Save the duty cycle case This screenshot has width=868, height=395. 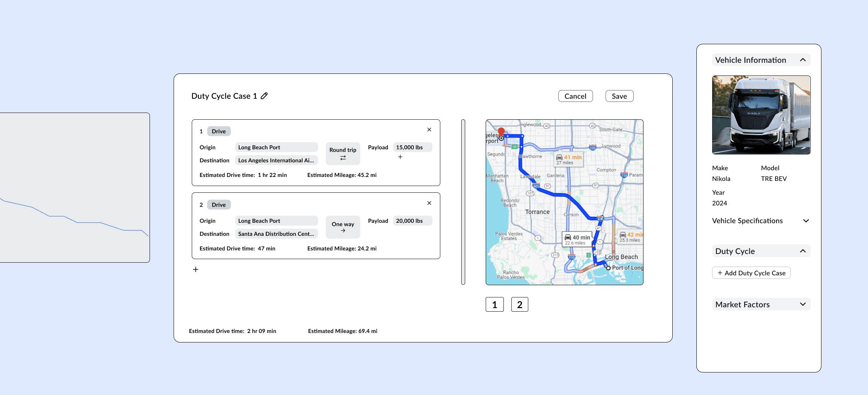(619, 96)
